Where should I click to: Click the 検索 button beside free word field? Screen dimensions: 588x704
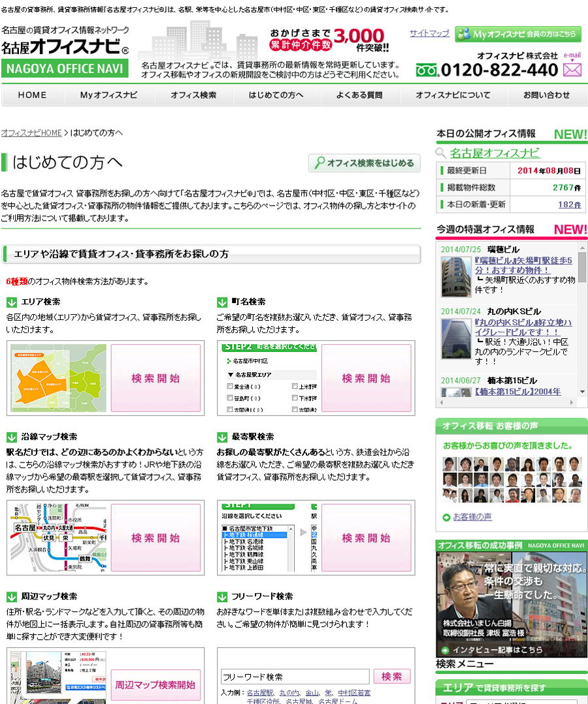[392, 677]
